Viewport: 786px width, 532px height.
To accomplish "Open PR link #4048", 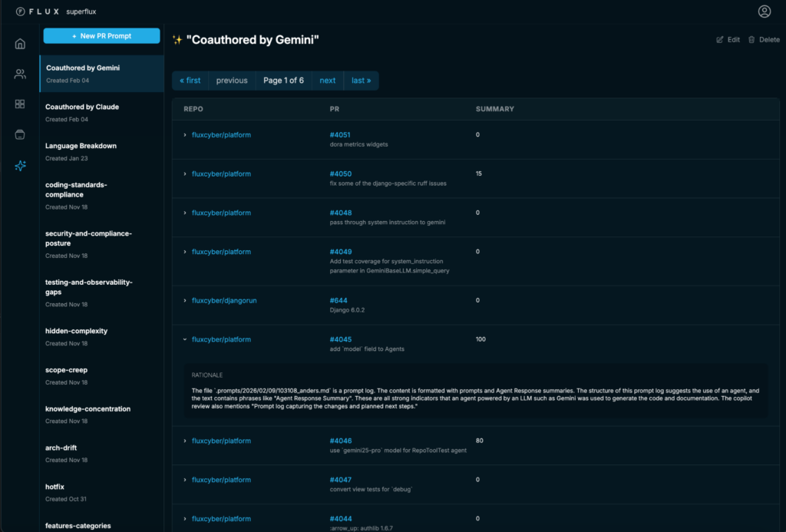I will pyautogui.click(x=340, y=213).
